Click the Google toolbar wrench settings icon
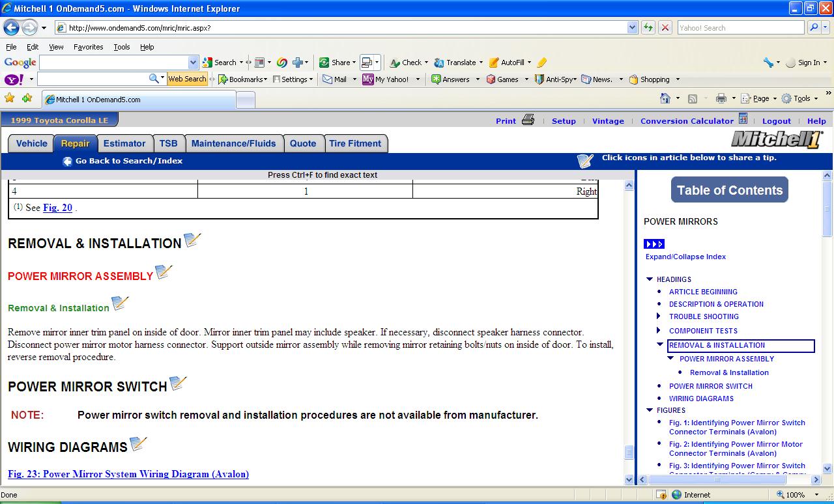 coord(768,63)
